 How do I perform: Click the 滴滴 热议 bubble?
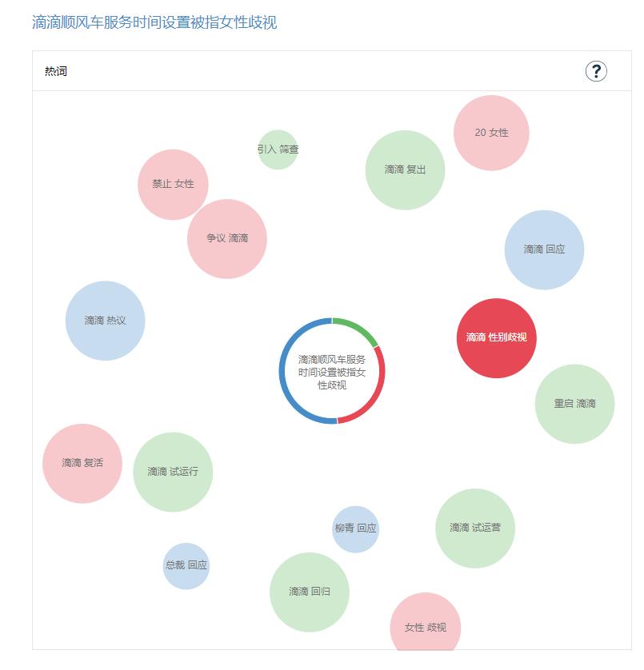point(105,321)
